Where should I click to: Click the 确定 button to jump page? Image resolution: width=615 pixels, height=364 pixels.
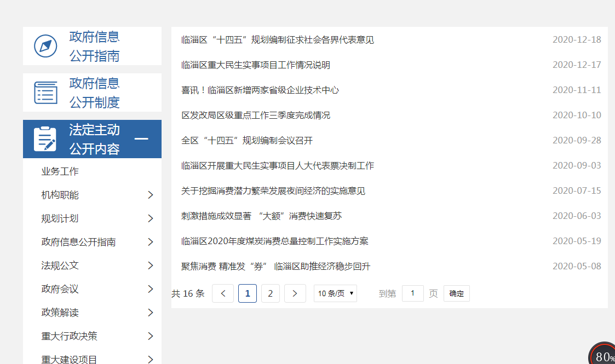456,293
